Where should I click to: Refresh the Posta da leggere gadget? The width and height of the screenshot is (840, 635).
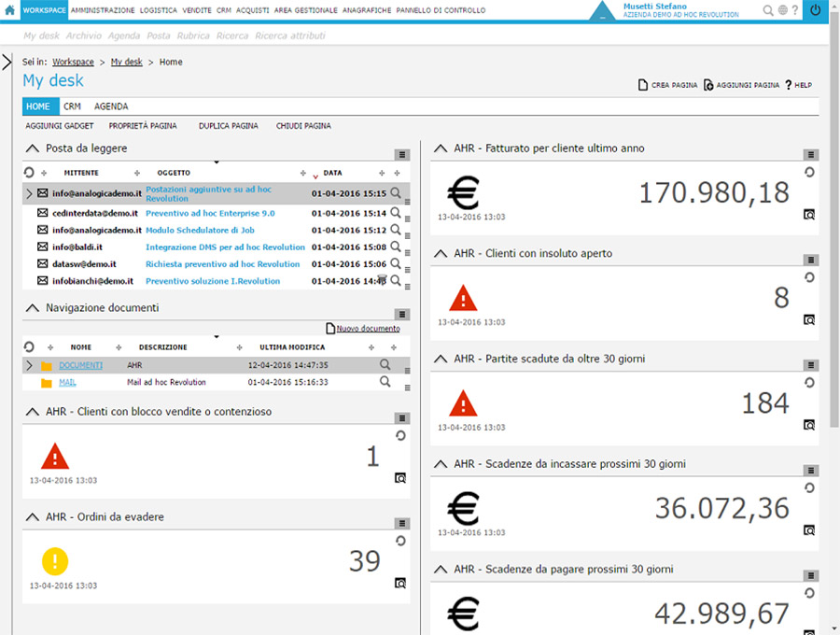[29, 173]
